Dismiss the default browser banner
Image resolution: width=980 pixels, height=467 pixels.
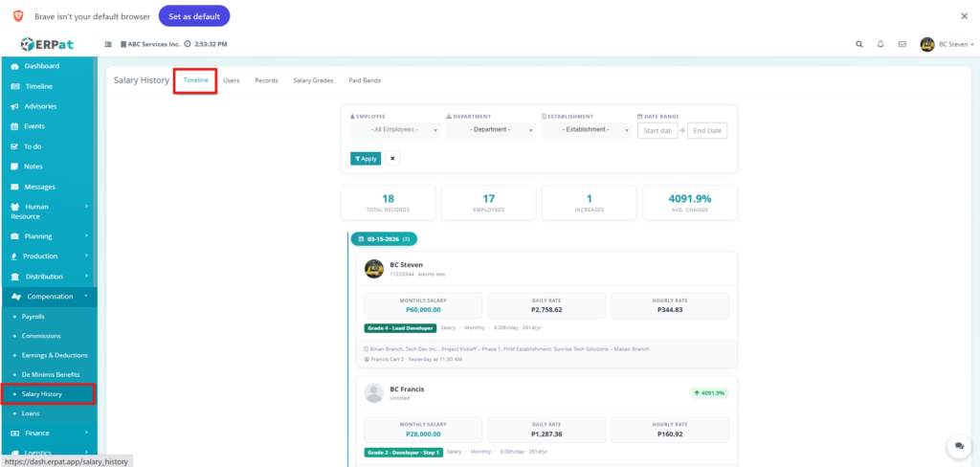click(x=964, y=16)
